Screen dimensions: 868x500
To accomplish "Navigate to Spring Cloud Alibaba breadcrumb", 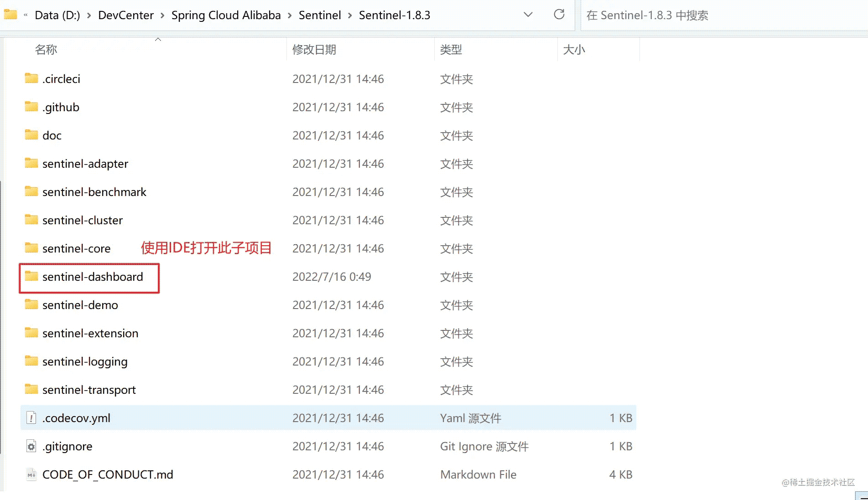I will click(x=226, y=15).
